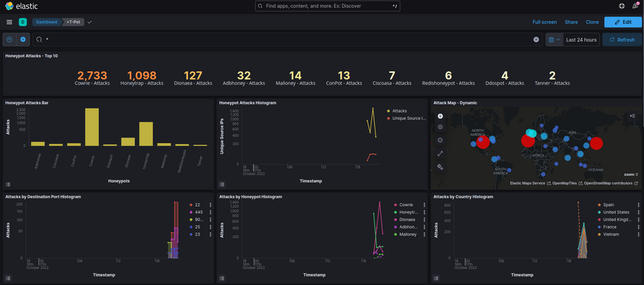
Task: Focus the global search field
Action: tap(327, 6)
